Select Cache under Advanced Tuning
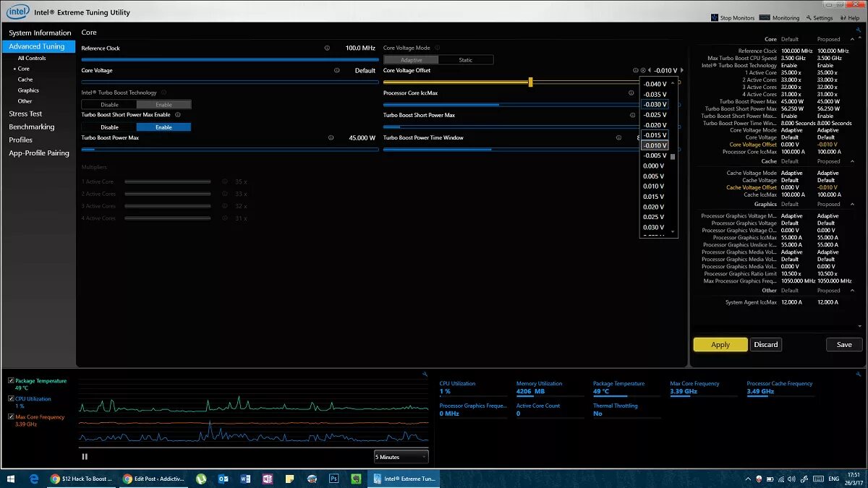 [x=25, y=80]
